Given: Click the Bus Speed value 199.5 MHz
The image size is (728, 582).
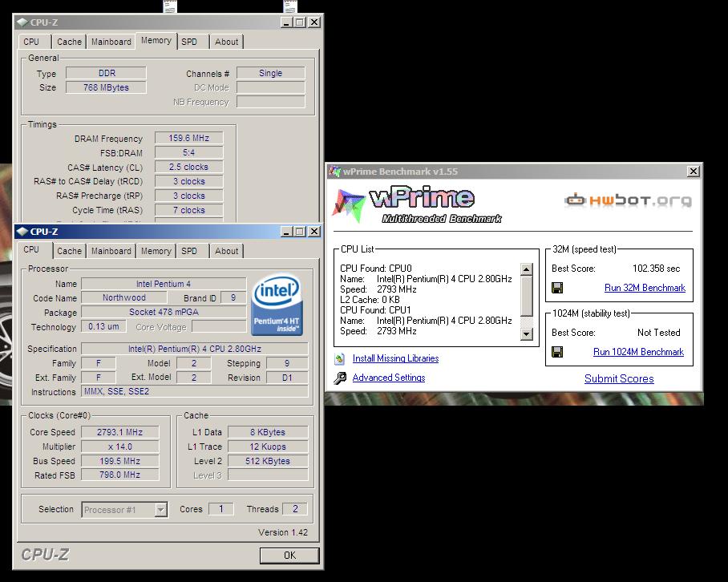Looking at the screenshot, I should click(x=119, y=461).
